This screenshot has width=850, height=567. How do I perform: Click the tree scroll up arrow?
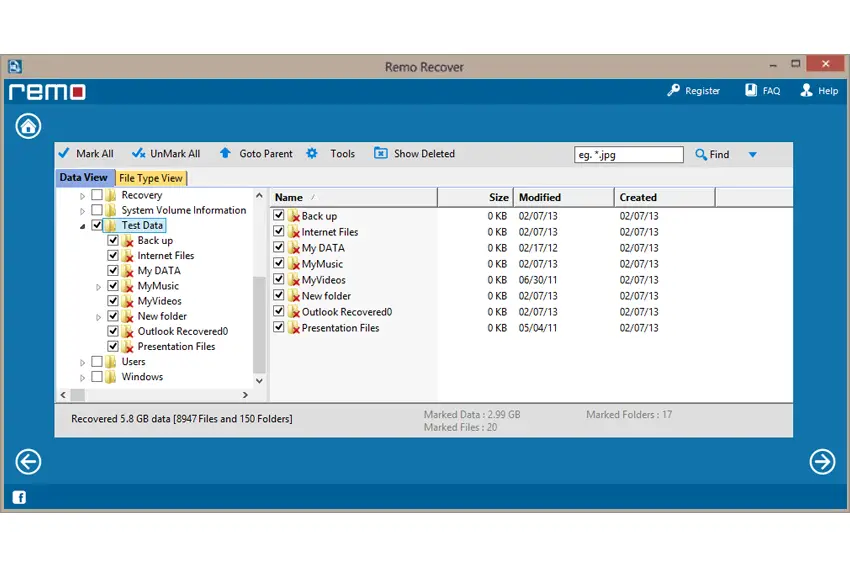(259, 195)
